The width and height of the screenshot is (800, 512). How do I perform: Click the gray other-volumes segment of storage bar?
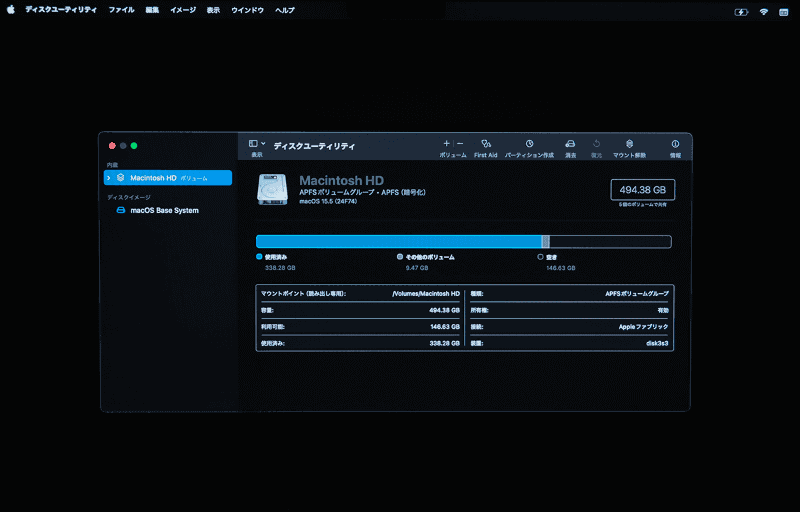coord(545,242)
